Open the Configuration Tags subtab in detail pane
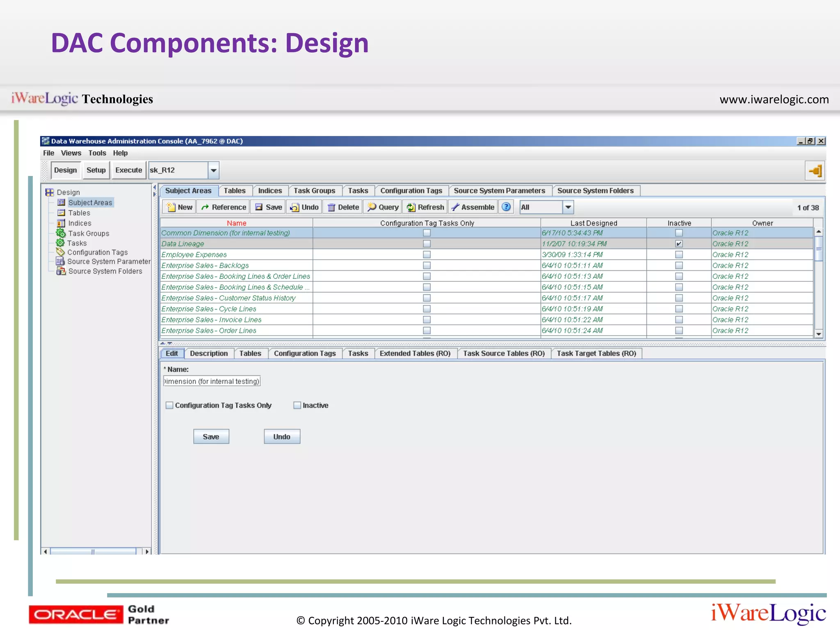 [305, 354]
